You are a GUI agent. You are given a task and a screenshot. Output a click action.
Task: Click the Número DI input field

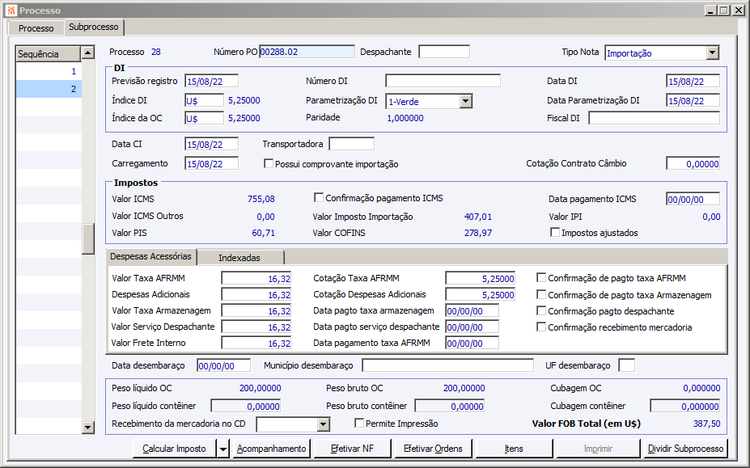442,82
